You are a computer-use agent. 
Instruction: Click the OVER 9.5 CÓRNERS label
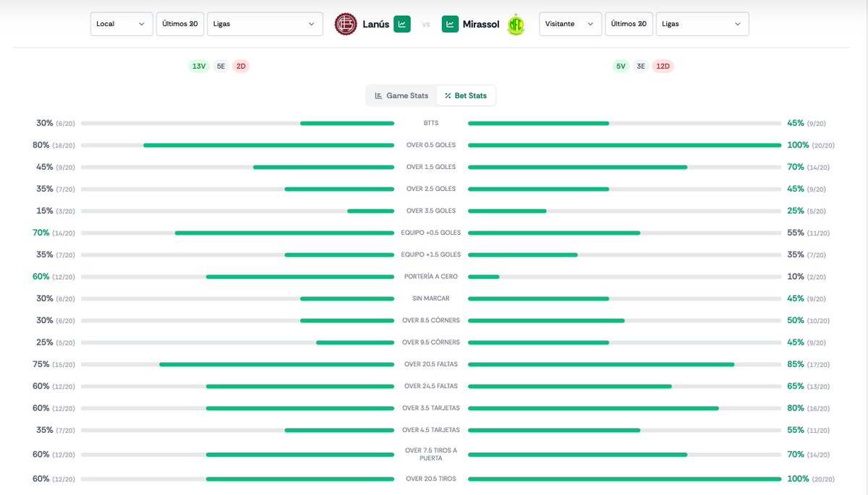pyautogui.click(x=431, y=343)
